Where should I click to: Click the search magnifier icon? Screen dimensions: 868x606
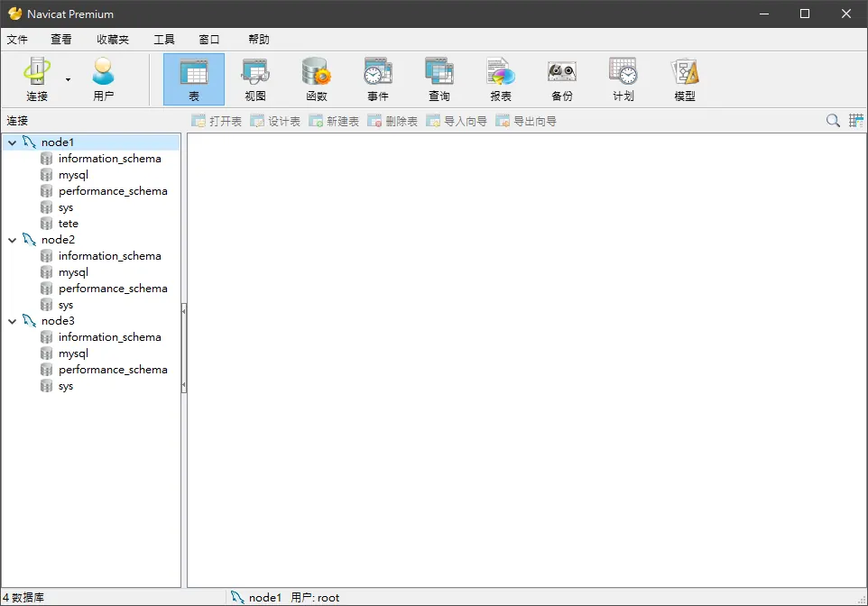(833, 121)
